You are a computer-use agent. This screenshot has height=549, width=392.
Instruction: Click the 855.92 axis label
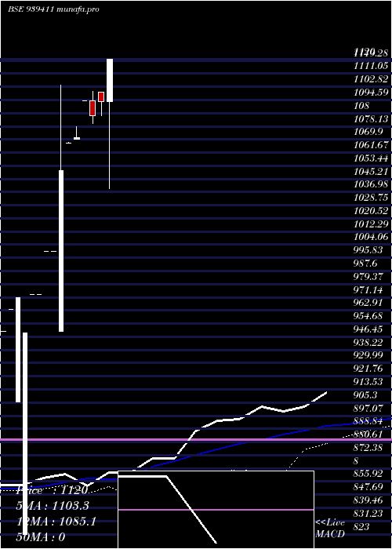[x=368, y=474]
